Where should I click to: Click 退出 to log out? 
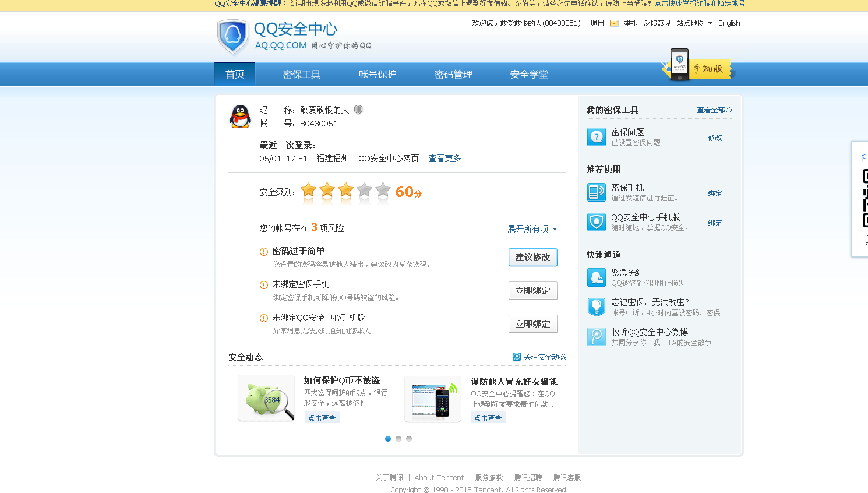[x=597, y=23]
